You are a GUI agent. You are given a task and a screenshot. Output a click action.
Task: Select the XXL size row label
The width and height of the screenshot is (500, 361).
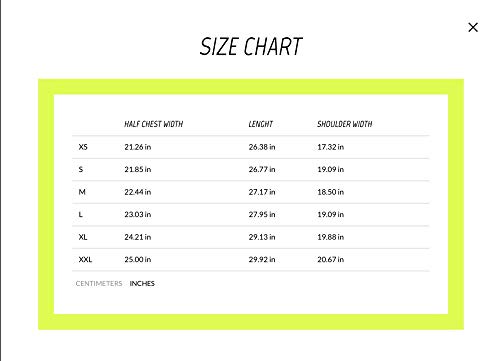click(85, 259)
